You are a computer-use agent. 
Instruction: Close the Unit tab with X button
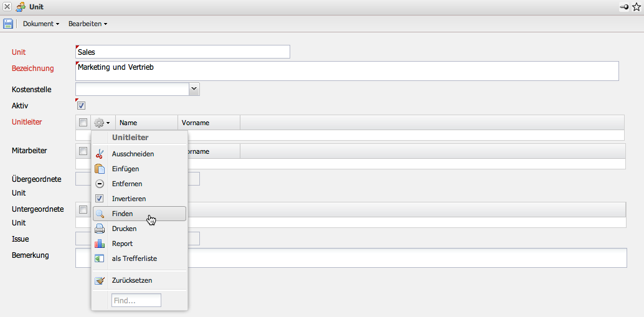(7, 7)
